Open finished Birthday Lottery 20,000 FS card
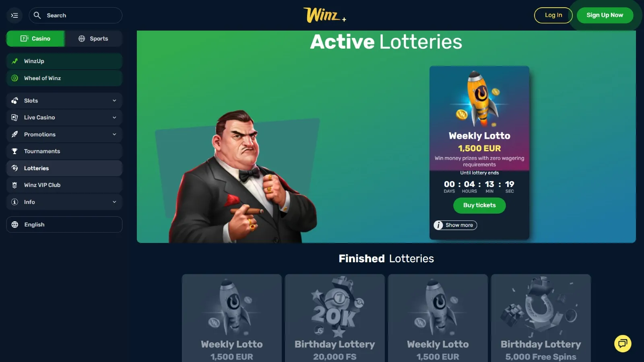 pos(335,318)
